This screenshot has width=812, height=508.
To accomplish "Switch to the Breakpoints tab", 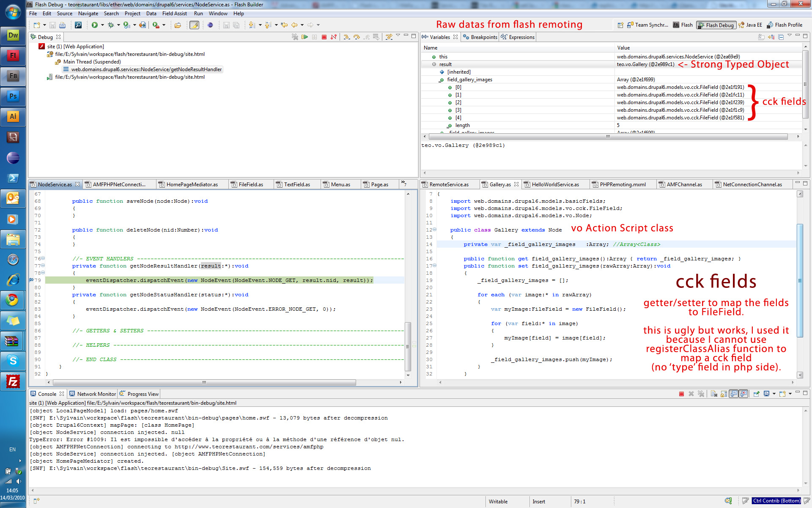I will [480, 37].
